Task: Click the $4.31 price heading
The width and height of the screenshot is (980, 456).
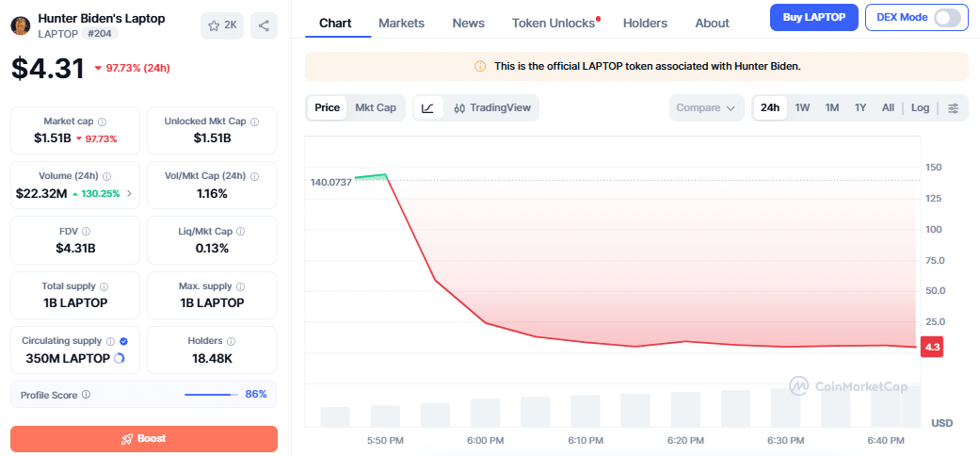Action: (x=47, y=68)
